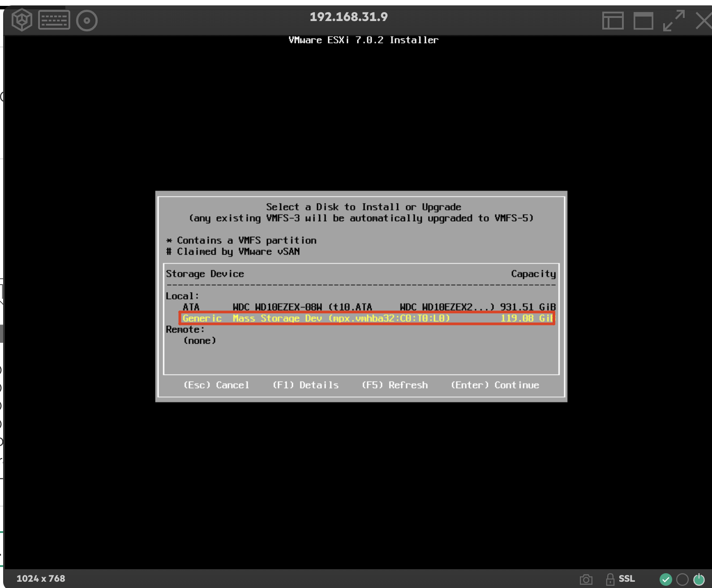Click the 119.08 GiB capacity value
The width and height of the screenshot is (712, 588).
(527, 318)
